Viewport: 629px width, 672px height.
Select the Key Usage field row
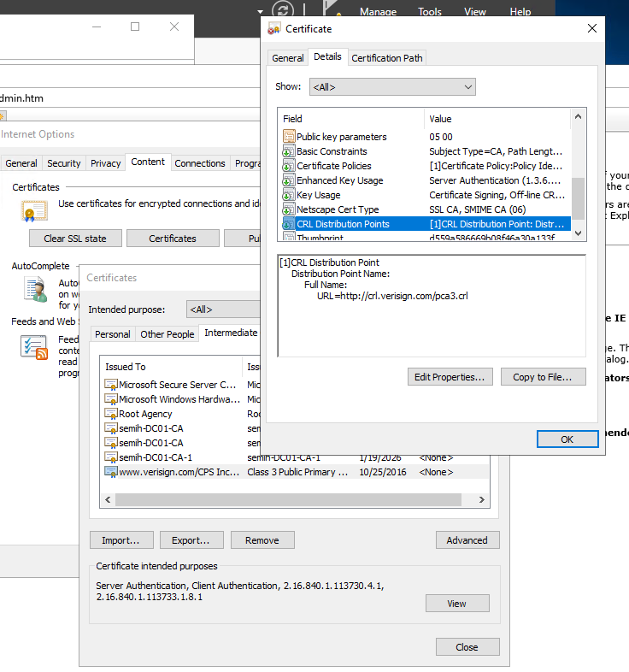pos(342,195)
